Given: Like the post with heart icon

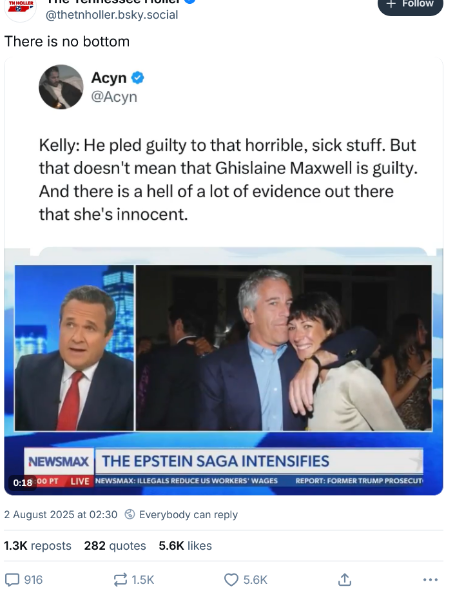Looking at the screenshot, I should [x=231, y=580].
